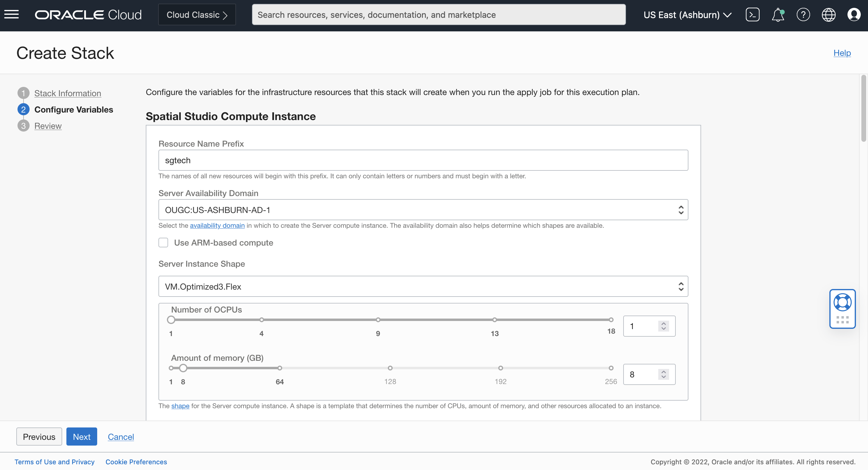Screen dimensions: 868x470
Task: Click the help question mark icon
Action: (x=803, y=14)
